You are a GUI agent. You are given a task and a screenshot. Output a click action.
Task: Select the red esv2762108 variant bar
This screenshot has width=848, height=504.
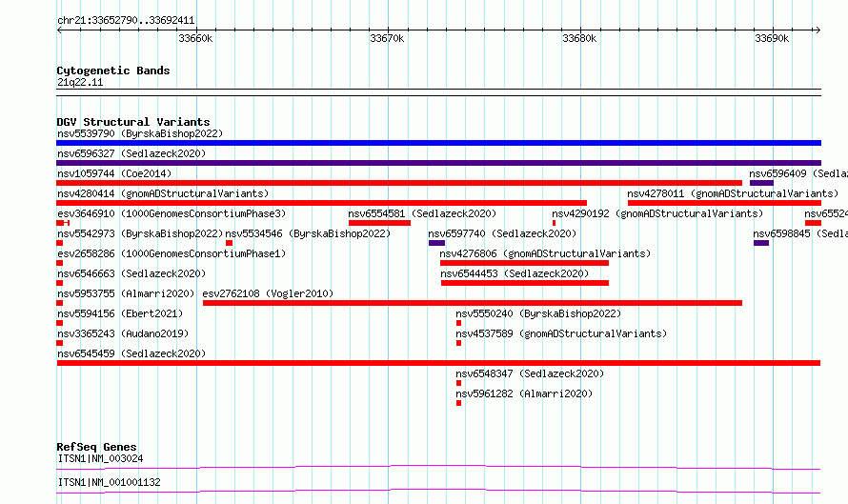click(473, 303)
